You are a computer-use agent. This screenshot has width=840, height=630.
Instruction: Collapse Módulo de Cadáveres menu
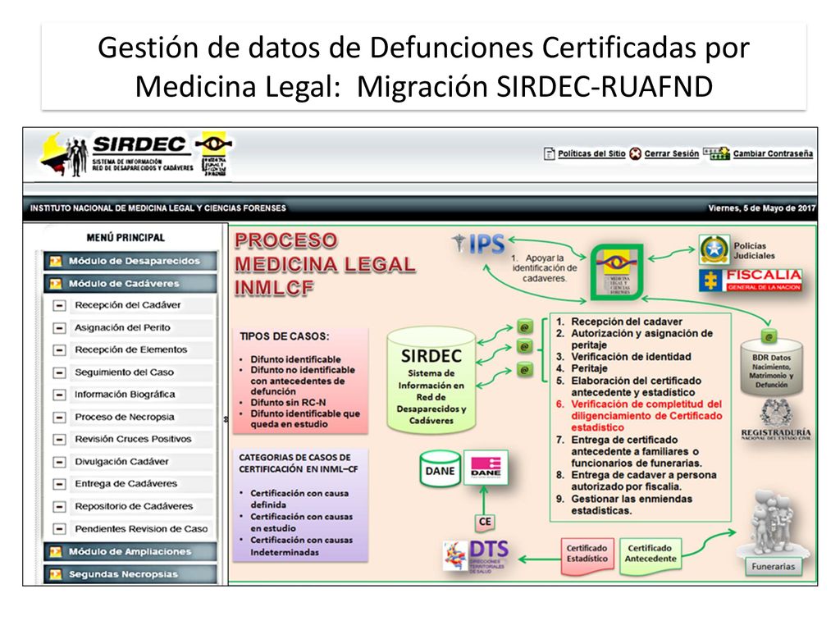[x=130, y=283]
